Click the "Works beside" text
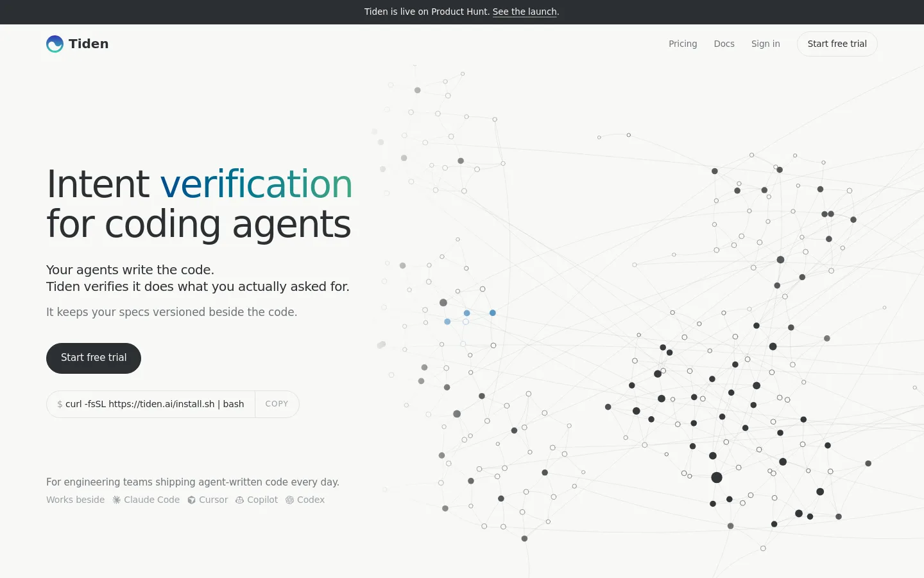This screenshot has height=578, width=924. click(75, 500)
